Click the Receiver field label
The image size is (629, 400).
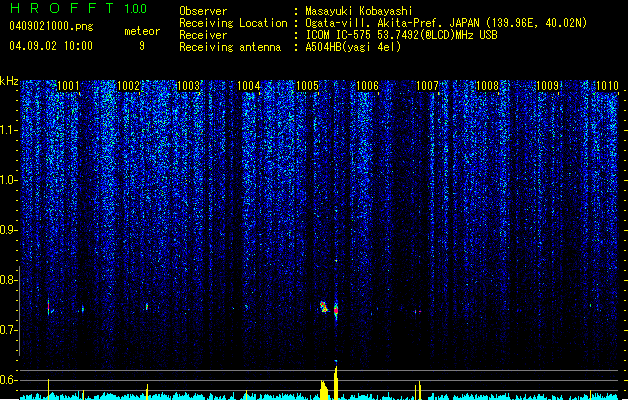pos(203,35)
